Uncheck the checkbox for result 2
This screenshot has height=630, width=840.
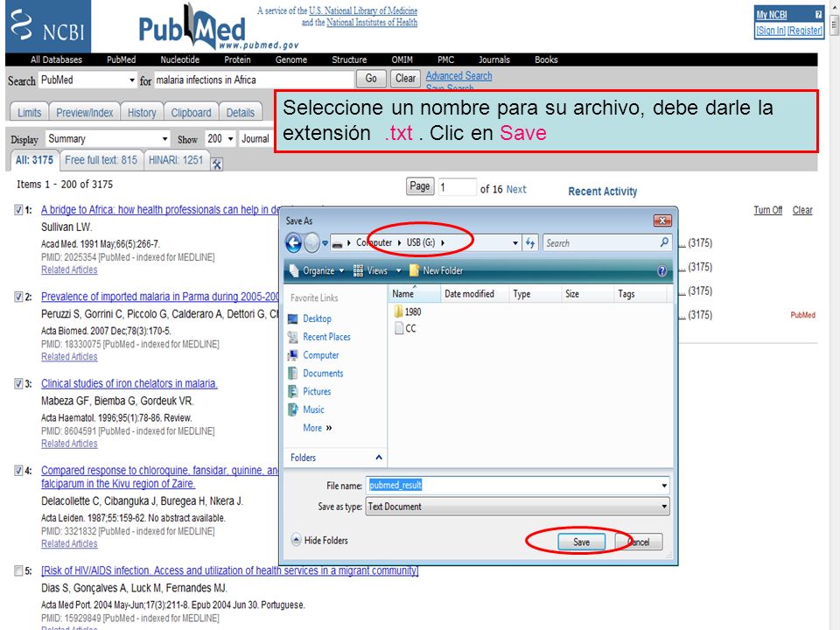click(x=18, y=297)
